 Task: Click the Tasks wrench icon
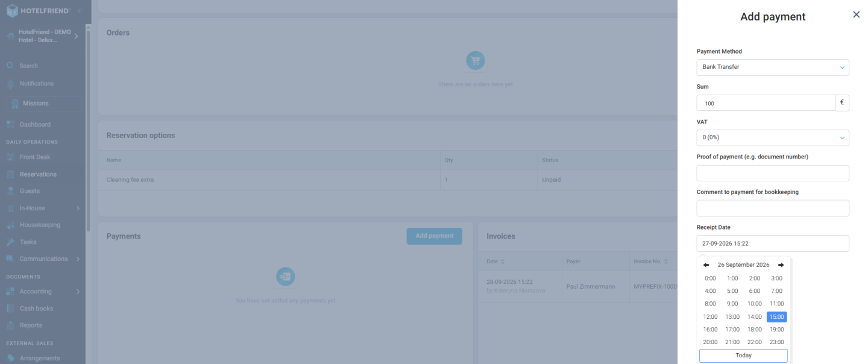[x=10, y=242]
